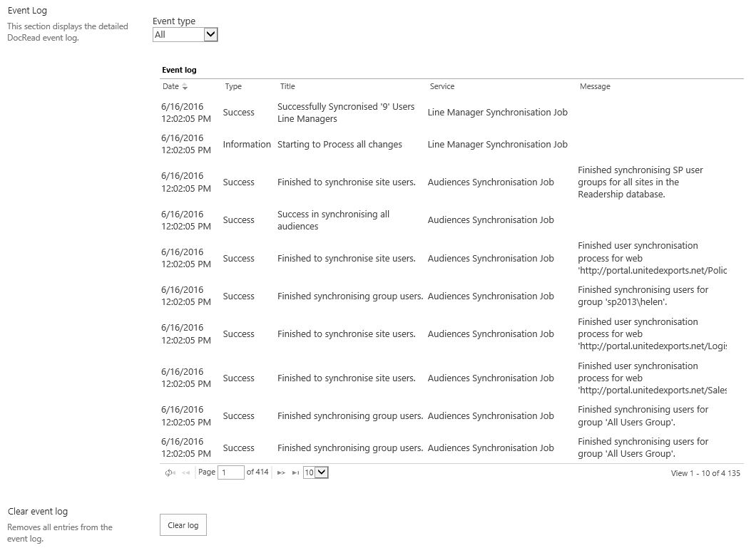Go to the first page of event log
This screenshot has height=548, width=756.
click(169, 472)
